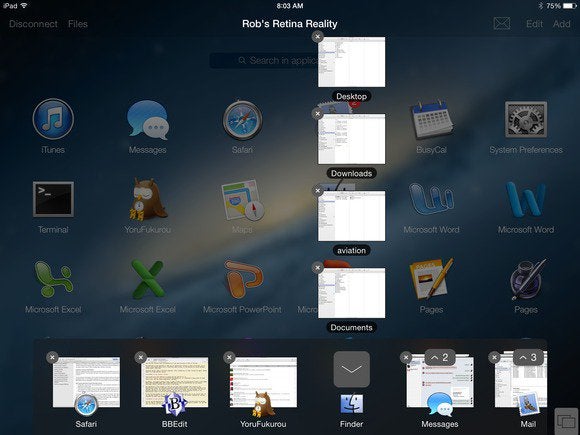The width and height of the screenshot is (580, 435).
Task: Tap Add in the top bar
Action: coord(562,24)
